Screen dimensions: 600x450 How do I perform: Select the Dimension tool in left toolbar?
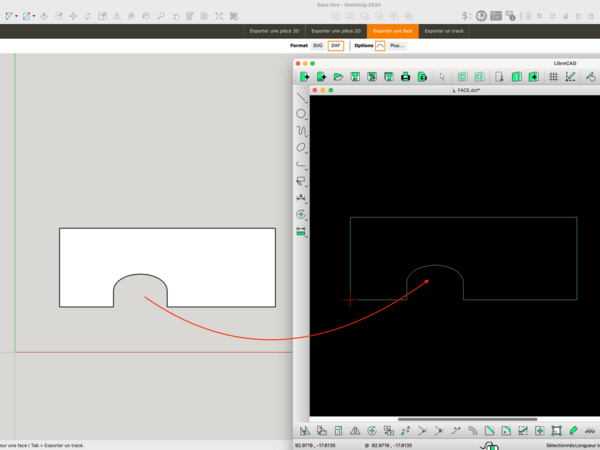[300, 198]
